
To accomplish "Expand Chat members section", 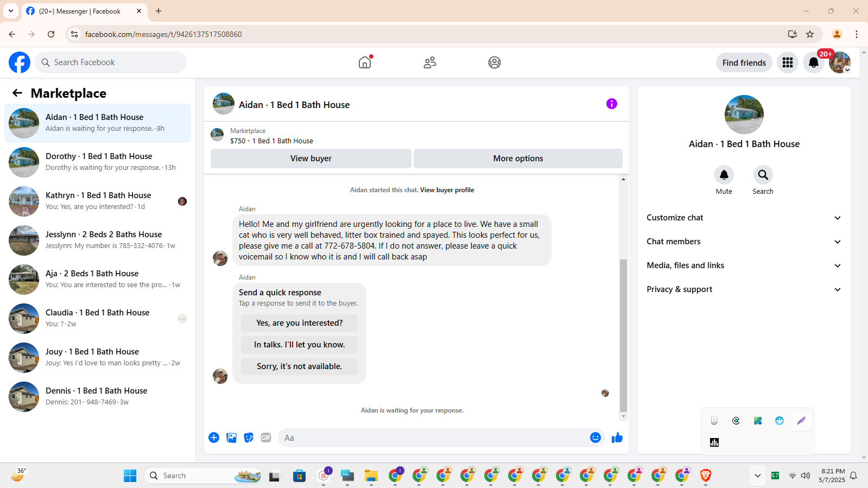I will [744, 242].
